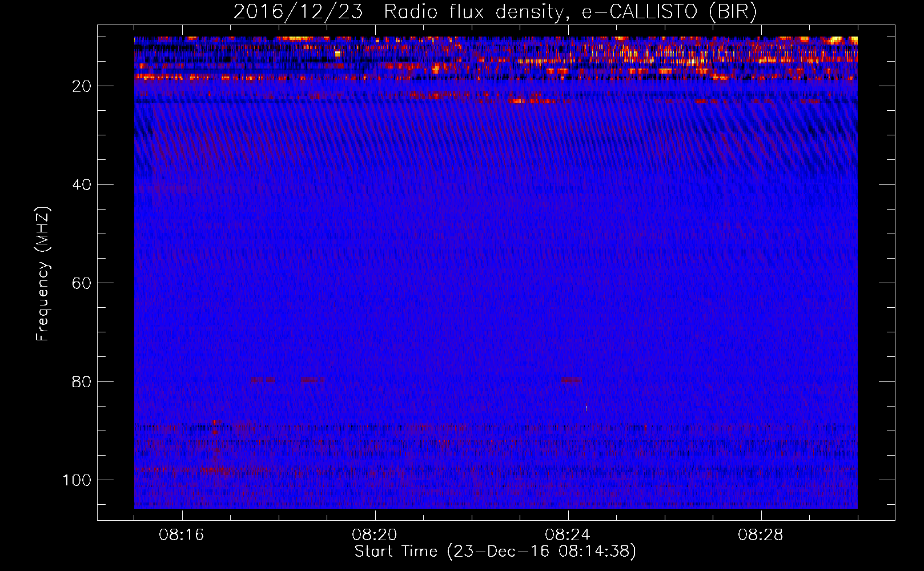This screenshot has height=571, width=924.
Task: Click the 60 frequency tick label
Action: coord(82,283)
